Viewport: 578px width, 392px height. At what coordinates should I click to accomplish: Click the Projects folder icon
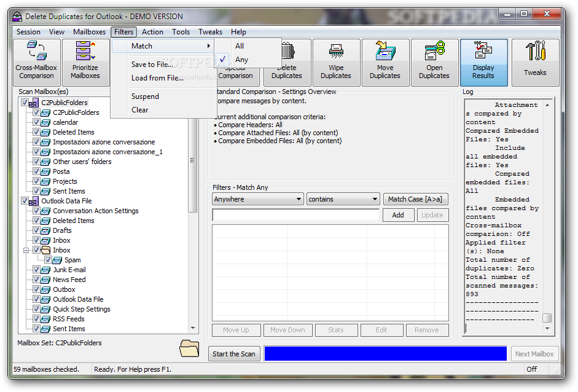[x=45, y=181]
